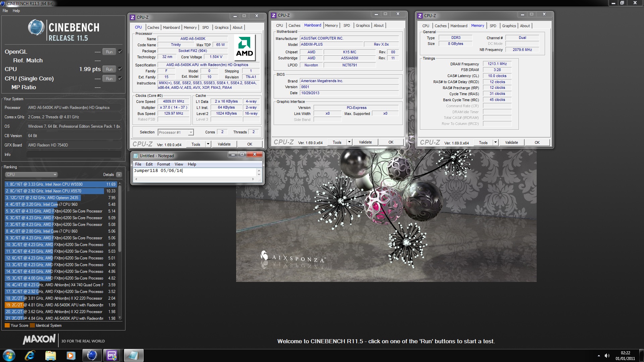This screenshot has height=362, width=644.
Task: Show hidden system tray icons
Action: click(x=599, y=356)
